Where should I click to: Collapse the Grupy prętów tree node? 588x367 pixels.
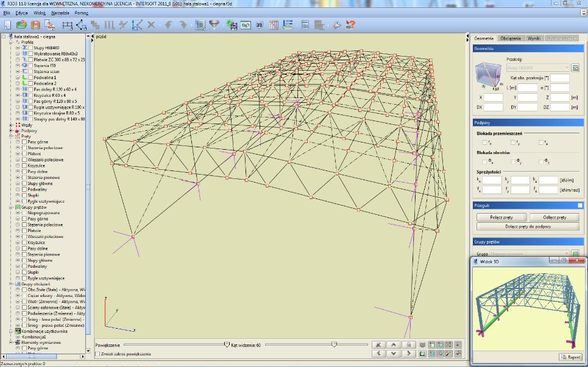(11, 207)
